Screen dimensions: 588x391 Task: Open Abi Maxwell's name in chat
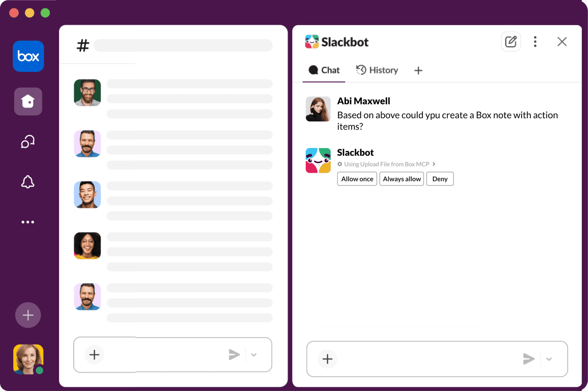364,101
